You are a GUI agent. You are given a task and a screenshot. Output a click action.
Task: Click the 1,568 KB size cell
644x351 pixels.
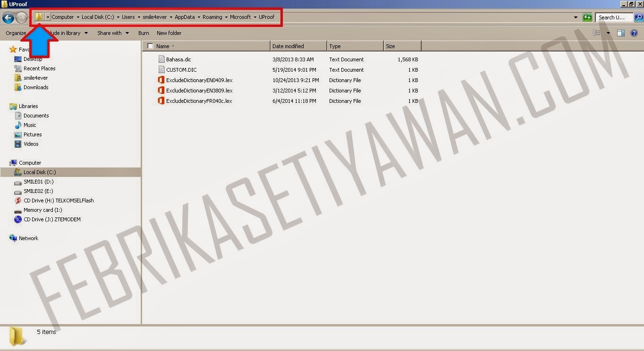click(x=407, y=59)
